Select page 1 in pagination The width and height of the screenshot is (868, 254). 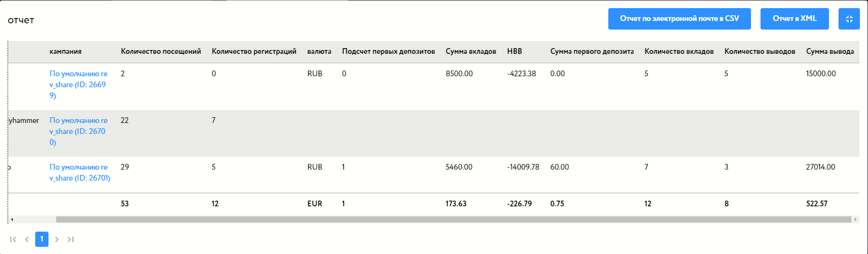(42, 239)
